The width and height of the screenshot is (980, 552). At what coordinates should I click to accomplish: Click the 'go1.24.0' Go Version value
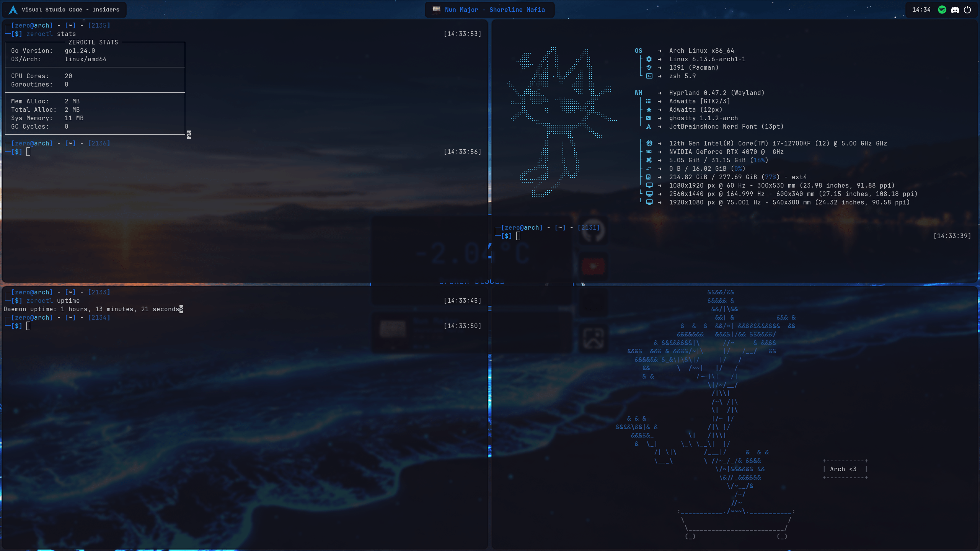pyautogui.click(x=80, y=51)
